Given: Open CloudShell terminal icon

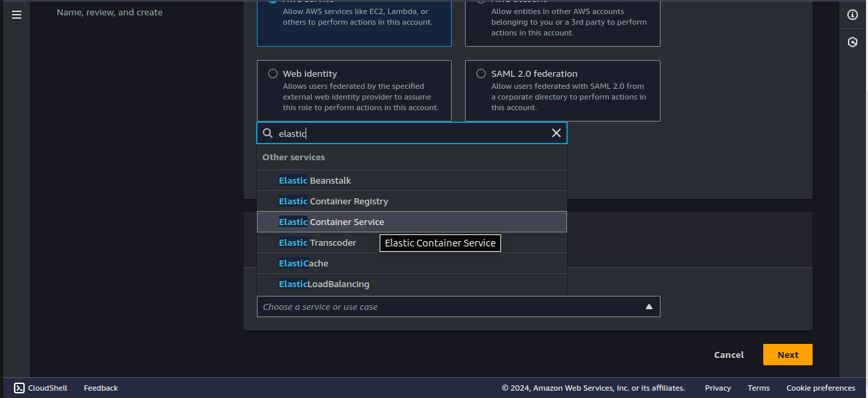Looking at the screenshot, I should [x=19, y=388].
